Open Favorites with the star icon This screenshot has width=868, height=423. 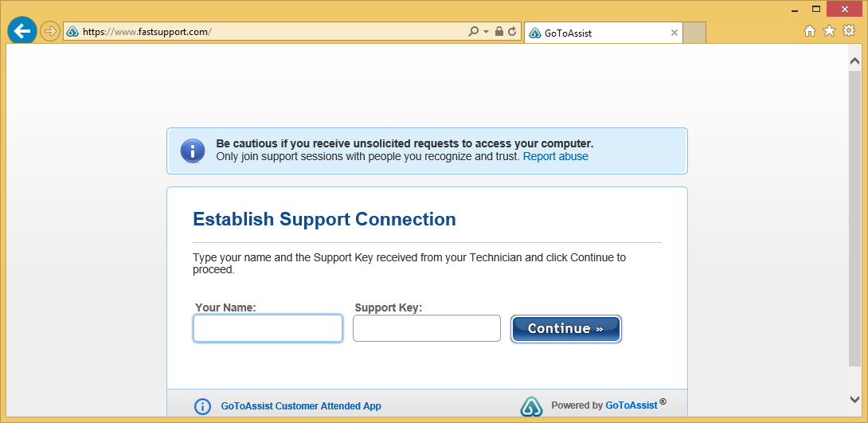(x=829, y=31)
